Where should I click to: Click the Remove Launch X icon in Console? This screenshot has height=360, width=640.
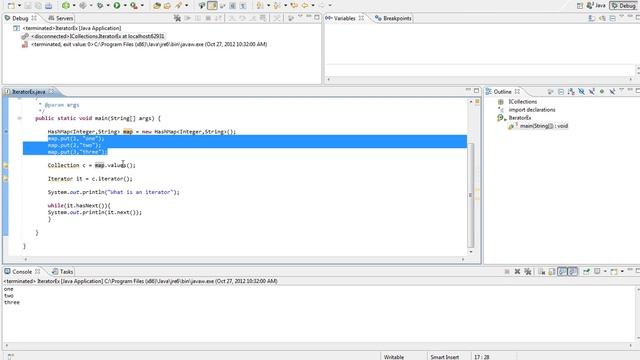pyautogui.click(x=517, y=271)
